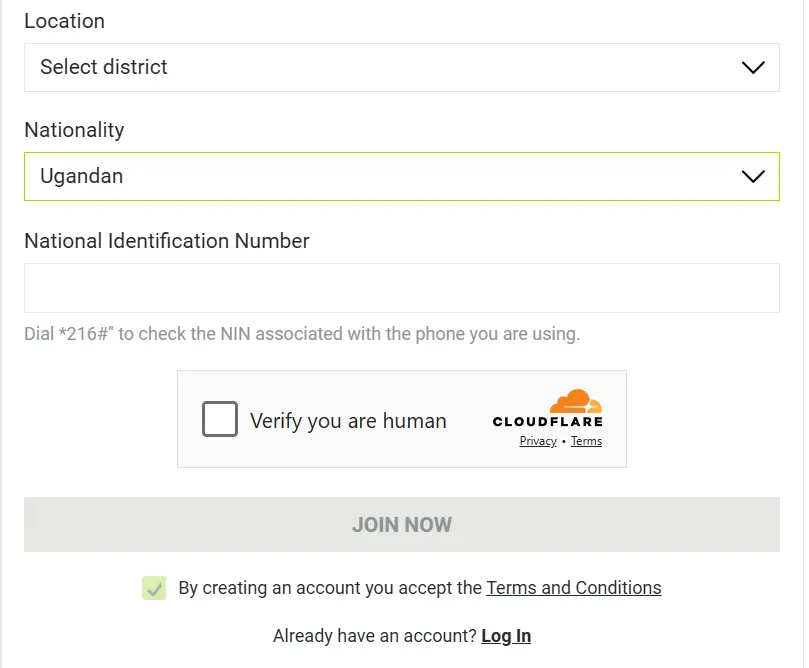Open the Cloudflare Terms link
This screenshot has height=668, width=809.
coord(586,441)
